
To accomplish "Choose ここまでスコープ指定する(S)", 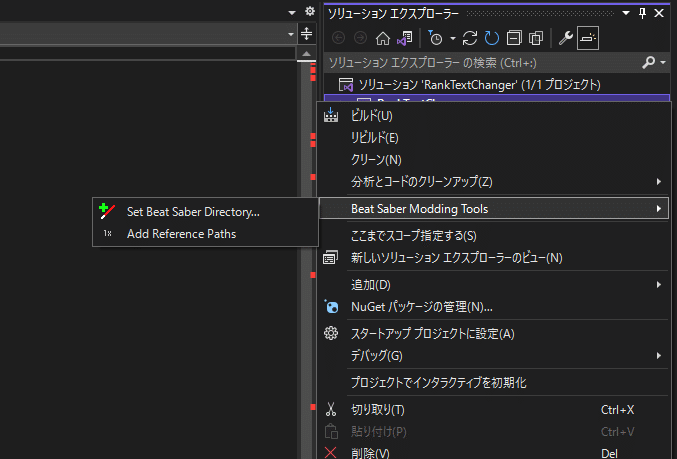I will [x=494, y=236].
